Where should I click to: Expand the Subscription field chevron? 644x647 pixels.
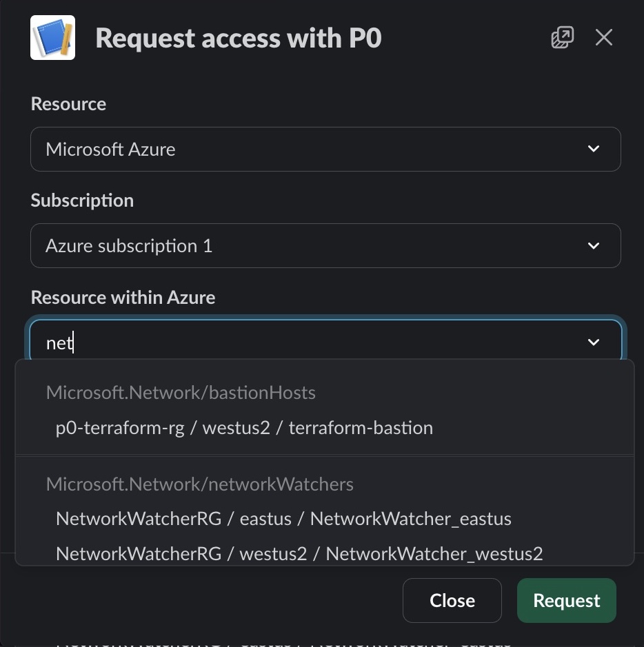[593, 245]
